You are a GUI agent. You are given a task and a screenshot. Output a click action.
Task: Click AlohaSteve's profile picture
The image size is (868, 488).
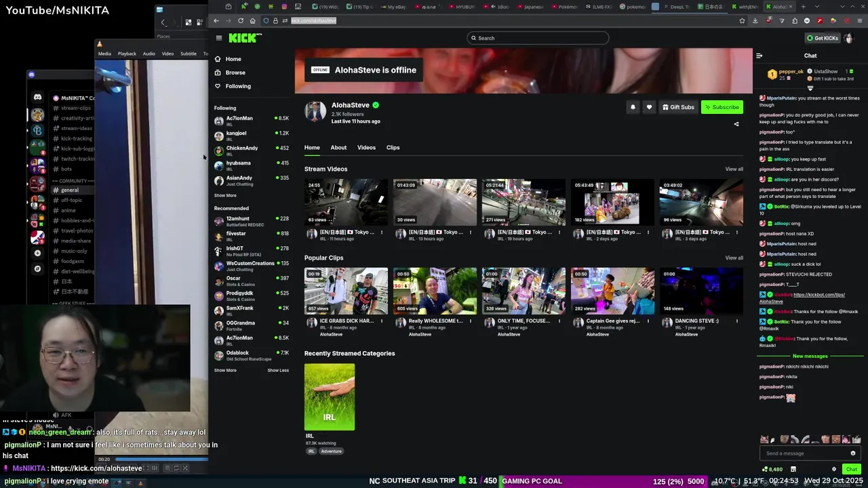315,112
